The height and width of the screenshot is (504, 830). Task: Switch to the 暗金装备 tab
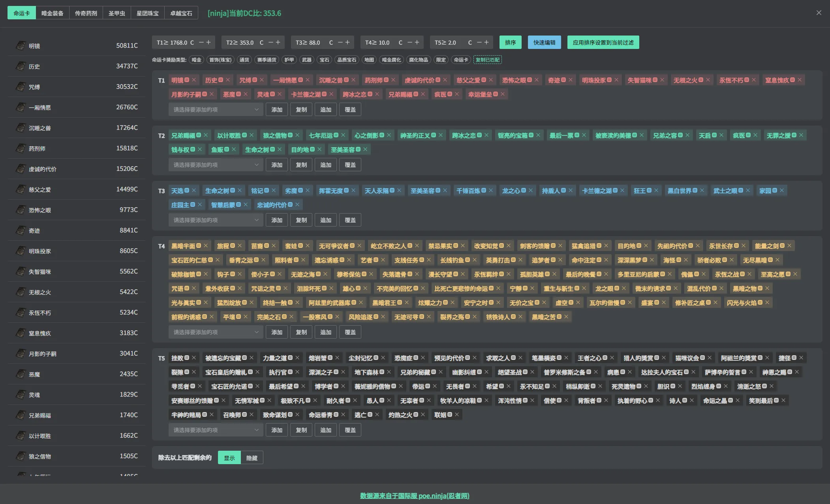(x=53, y=13)
